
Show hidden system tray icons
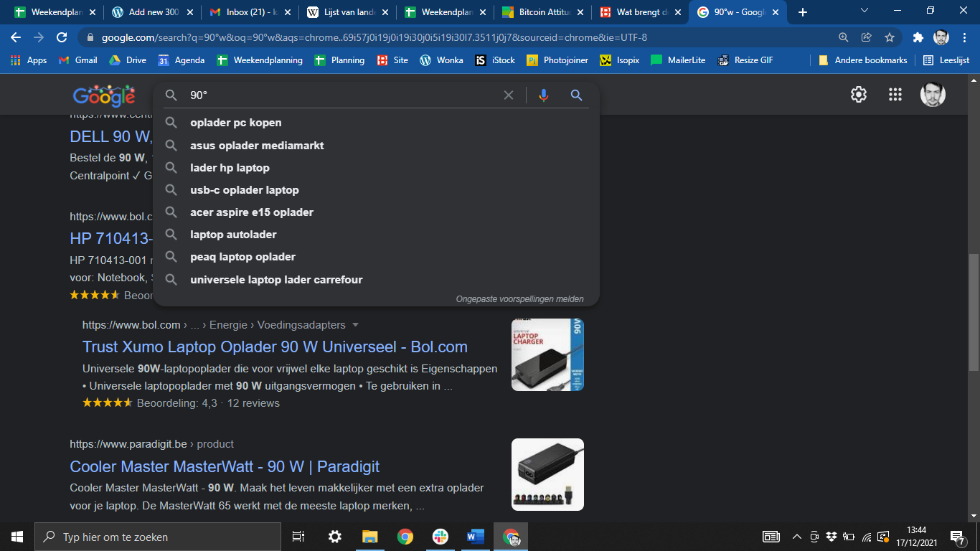point(796,537)
